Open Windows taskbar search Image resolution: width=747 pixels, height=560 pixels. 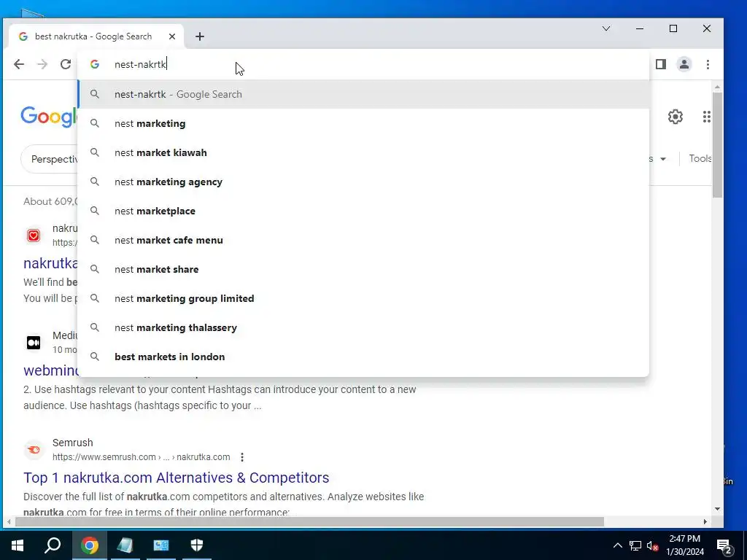click(x=53, y=545)
